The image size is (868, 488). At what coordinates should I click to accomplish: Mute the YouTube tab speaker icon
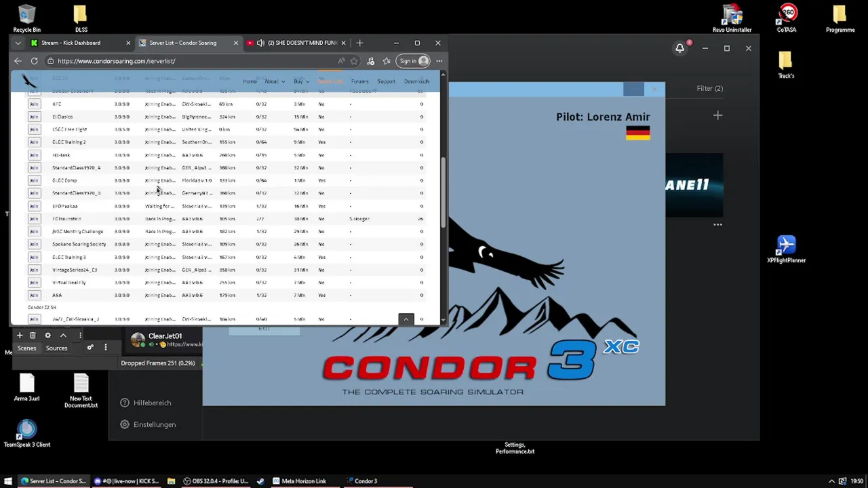tap(260, 43)
